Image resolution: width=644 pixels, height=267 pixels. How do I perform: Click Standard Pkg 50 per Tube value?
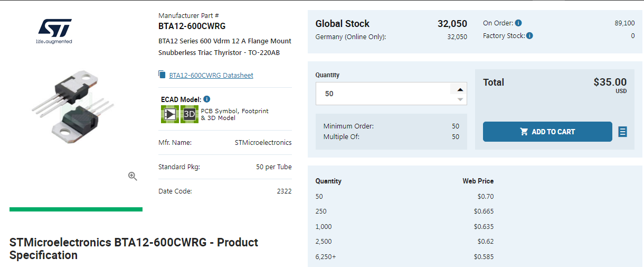pyautogui.click(x=274, y=167)
